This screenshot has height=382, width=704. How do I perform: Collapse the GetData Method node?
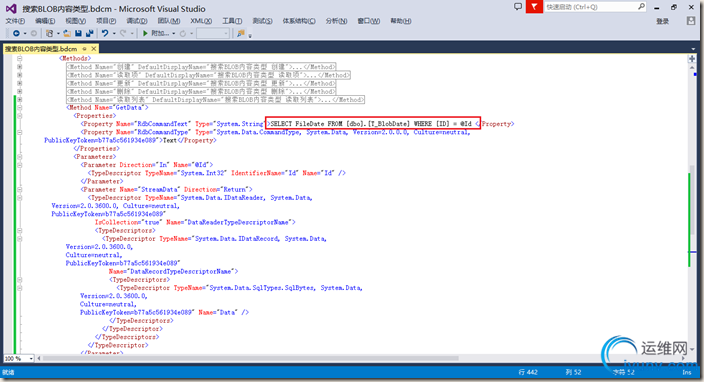point(19,108)
